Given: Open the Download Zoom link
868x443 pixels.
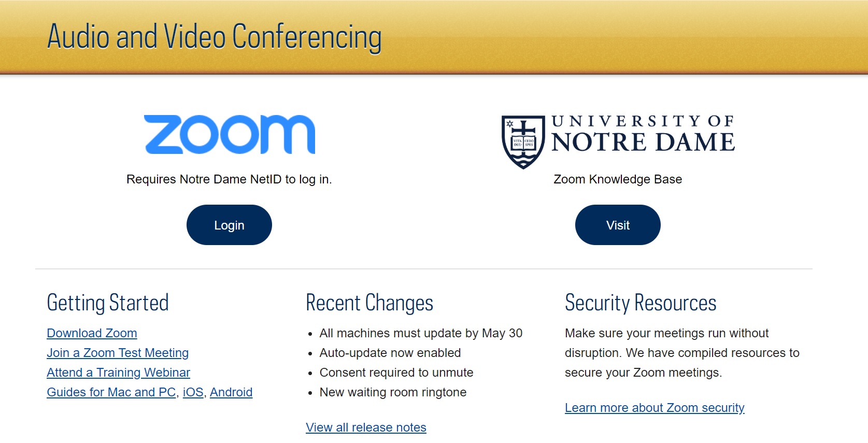Looking at the screenshot, I should 92,333.
